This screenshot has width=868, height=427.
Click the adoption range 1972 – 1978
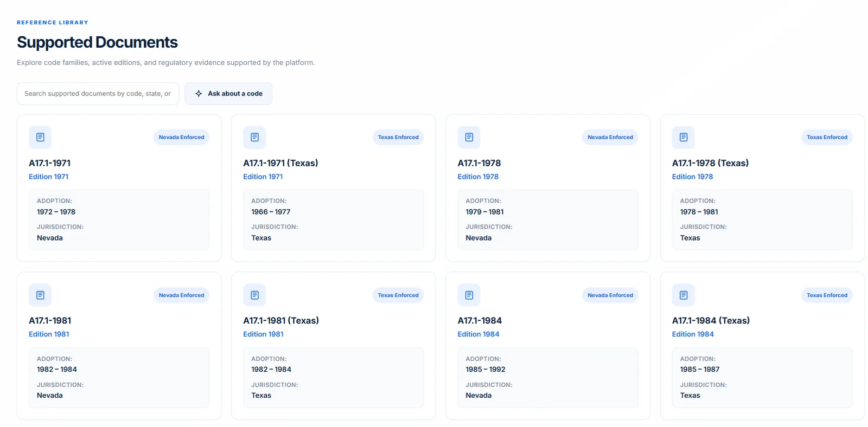coord(56,212)
